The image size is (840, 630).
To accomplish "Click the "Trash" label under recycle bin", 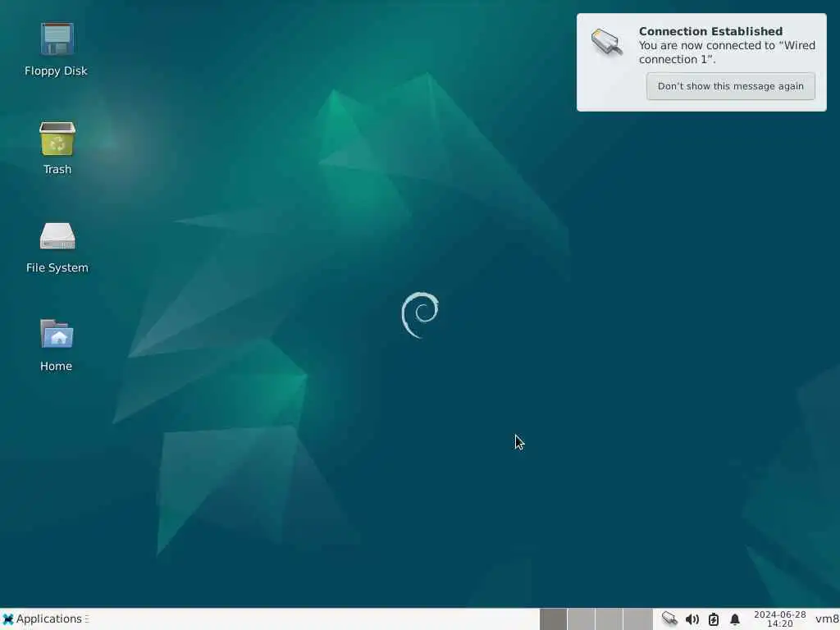I will [x=57, y=169].
